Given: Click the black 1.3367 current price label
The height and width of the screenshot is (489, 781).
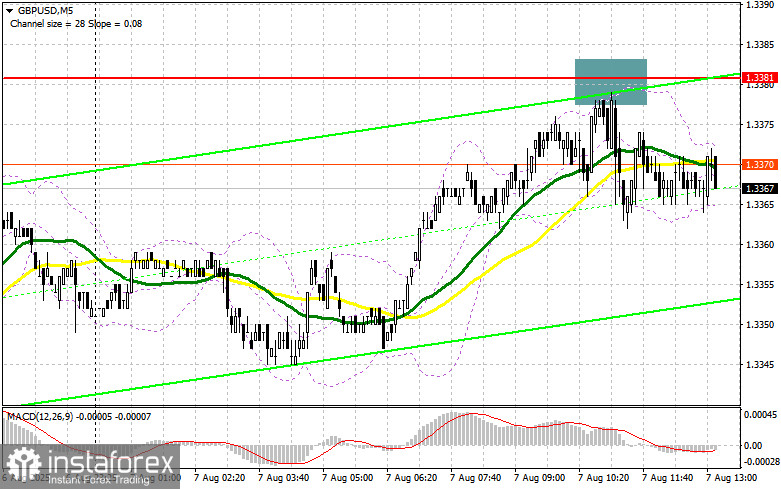Looking at the screenshot, I should (760, 188).
